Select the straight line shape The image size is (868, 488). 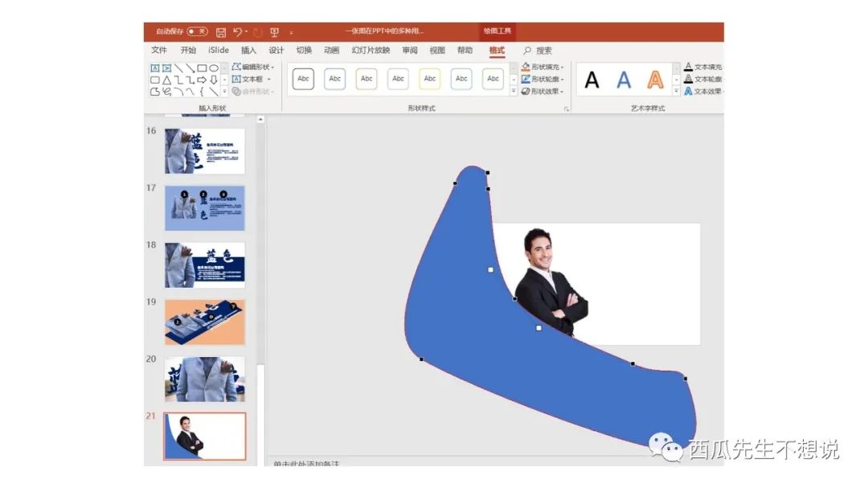tap(178, 68)
